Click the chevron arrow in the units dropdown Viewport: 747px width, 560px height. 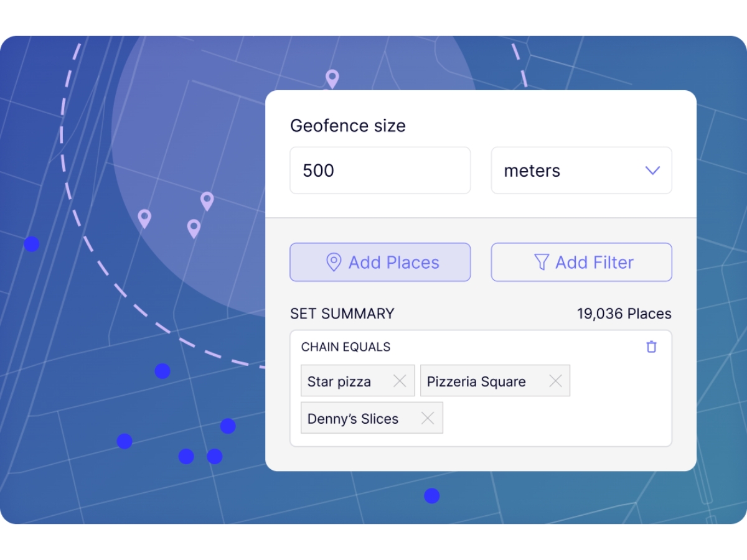click(652, 170)
